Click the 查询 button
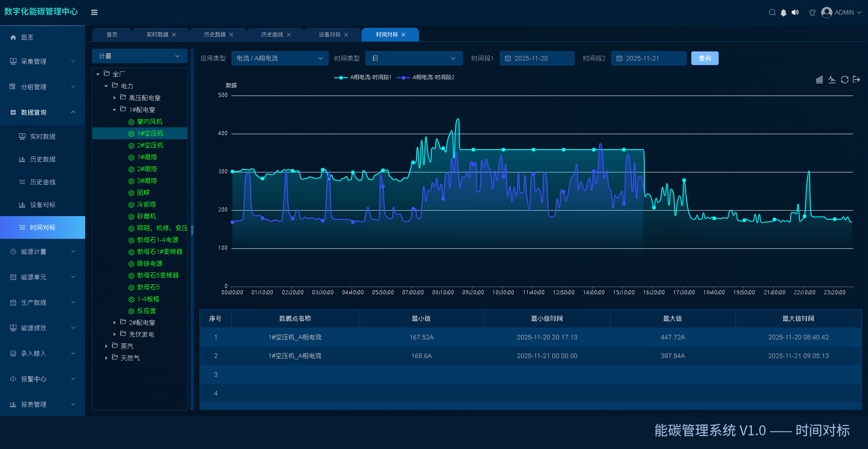The height and width of the screenshot is (449, 868). pyautogui.click(x=705, y=58)
